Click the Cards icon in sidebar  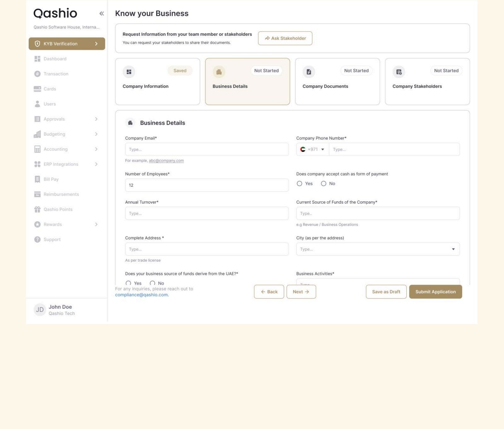[x=37, y=89]
